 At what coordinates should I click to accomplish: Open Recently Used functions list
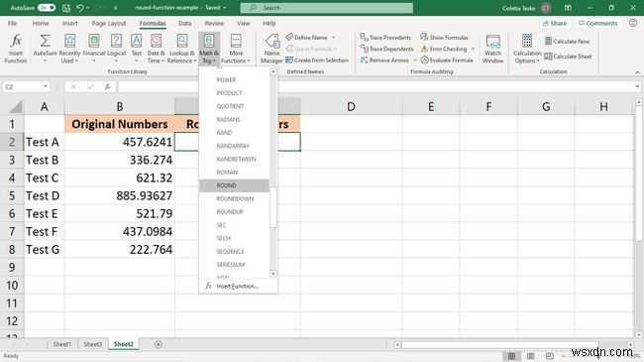coord(69,49)
